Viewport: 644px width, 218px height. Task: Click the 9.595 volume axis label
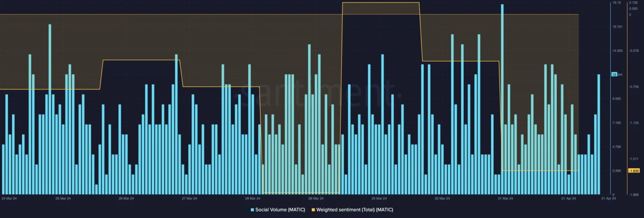617,99
